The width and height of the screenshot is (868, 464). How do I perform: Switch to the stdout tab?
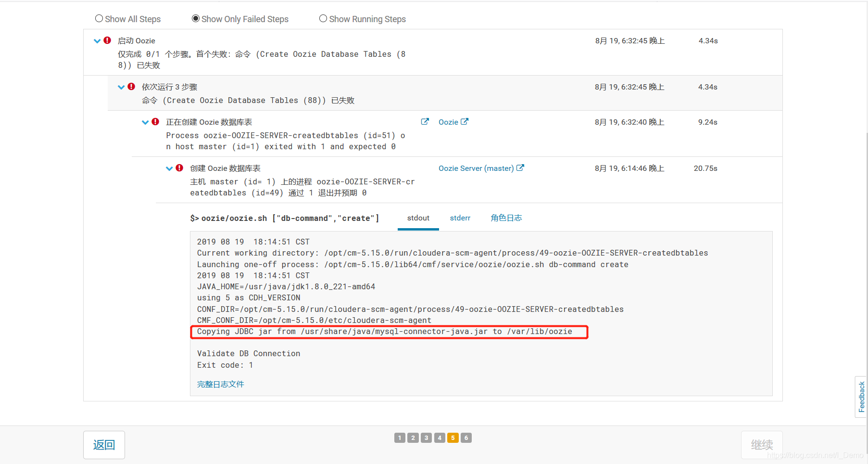(x=418, y=218)
